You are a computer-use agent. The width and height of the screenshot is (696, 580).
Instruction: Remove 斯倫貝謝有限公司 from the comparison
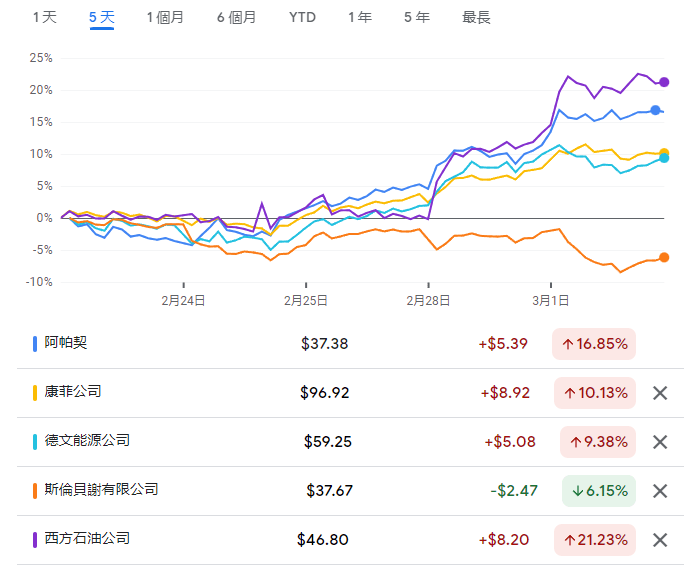point(659,491)
